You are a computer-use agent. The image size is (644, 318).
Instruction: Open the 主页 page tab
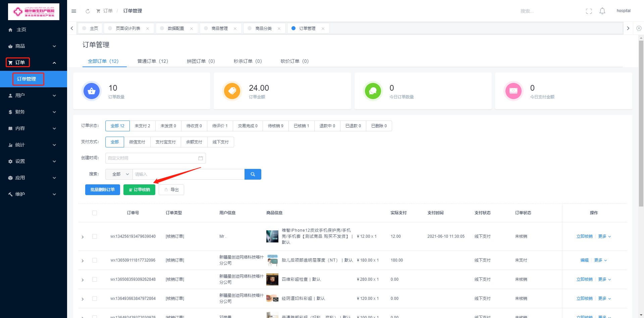[x=90, y=29]
